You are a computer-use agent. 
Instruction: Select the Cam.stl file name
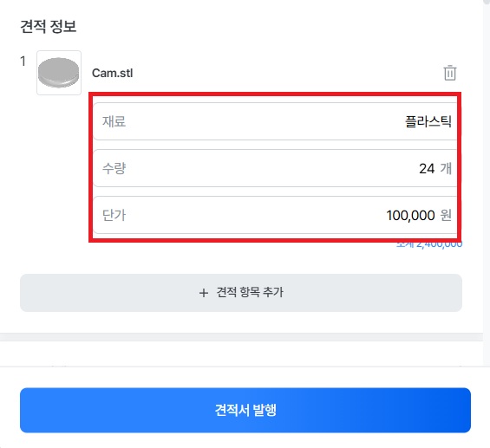tap(112, 73)
